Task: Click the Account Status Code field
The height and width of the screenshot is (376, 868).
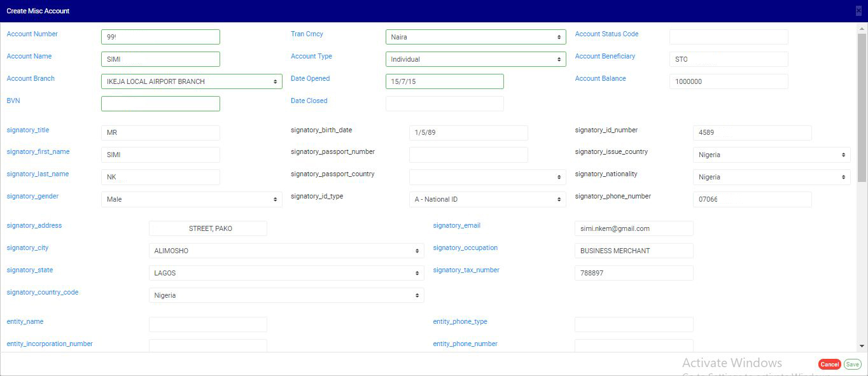Action: 728,37
